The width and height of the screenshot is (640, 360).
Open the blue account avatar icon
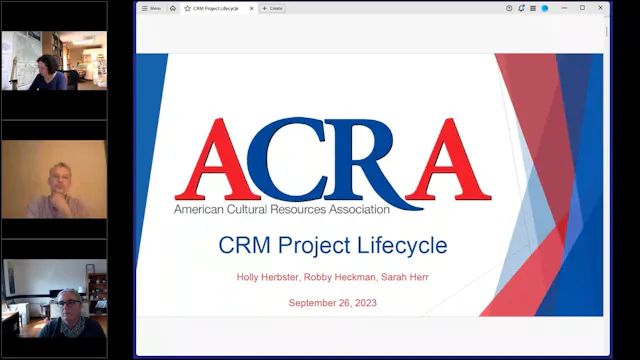coord(545,8)
